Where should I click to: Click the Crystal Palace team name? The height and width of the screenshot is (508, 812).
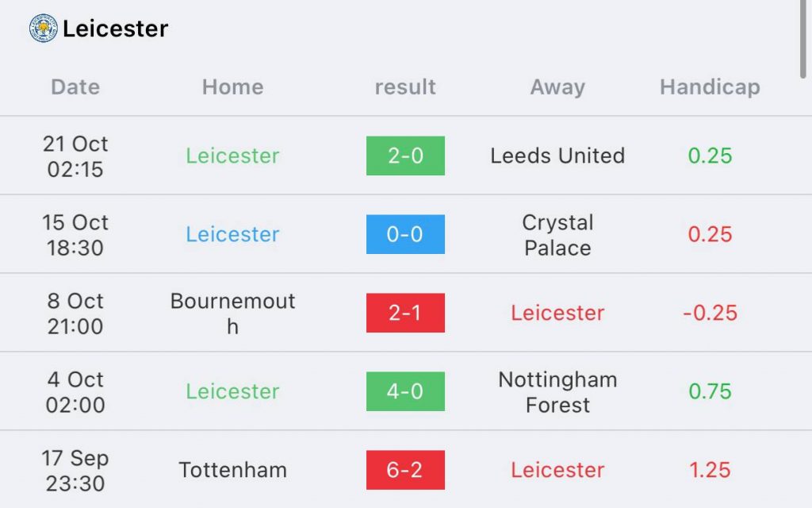pyautogui.click(x=557, y=235)
